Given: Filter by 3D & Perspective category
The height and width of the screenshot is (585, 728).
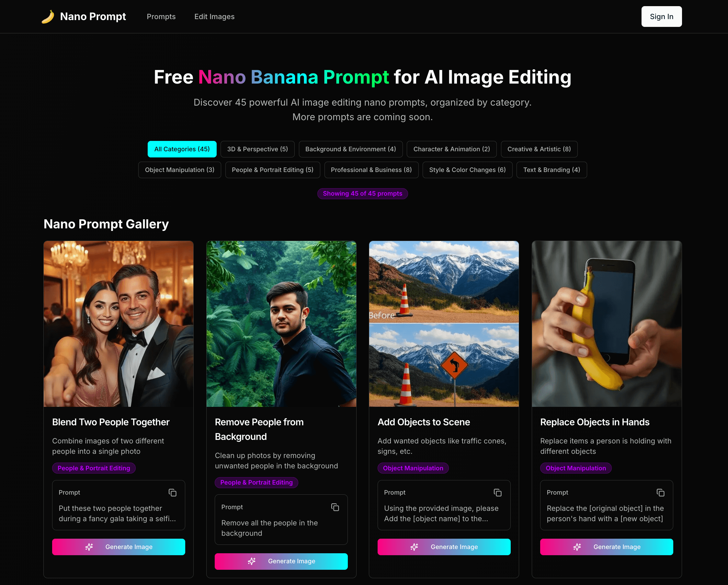Looking at the screenshot, I should click(x=257, y=149).
